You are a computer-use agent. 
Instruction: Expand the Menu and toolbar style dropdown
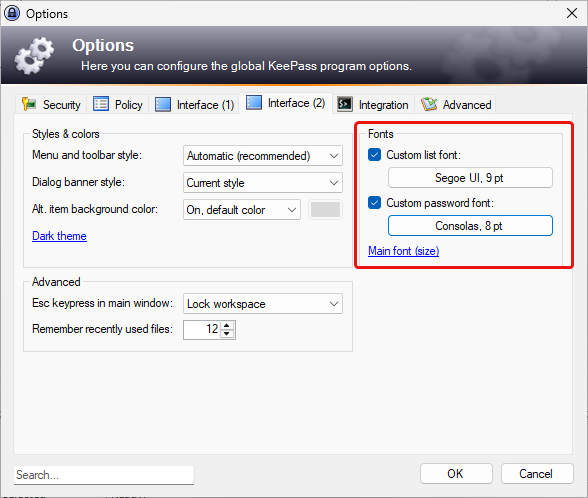(x=262, y=156)
